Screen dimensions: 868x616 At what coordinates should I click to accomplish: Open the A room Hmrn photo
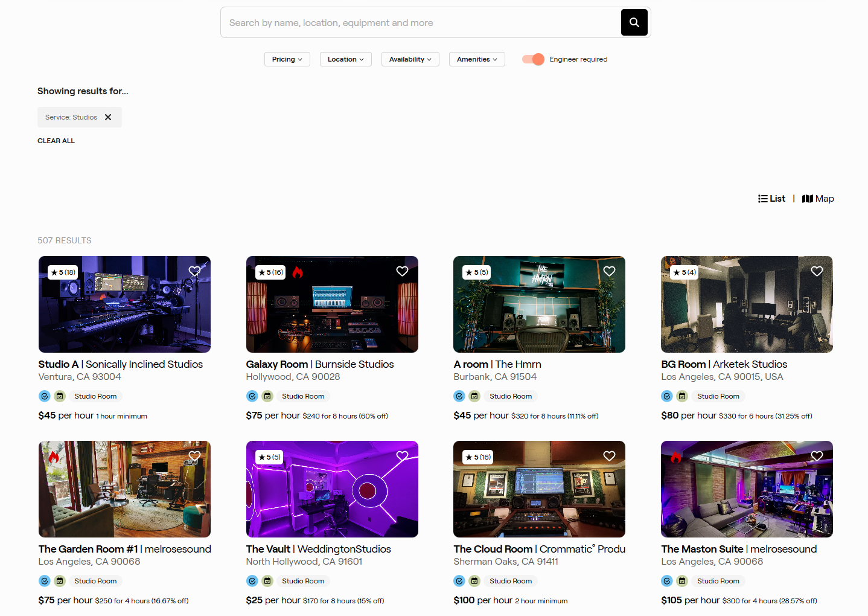coord(539,304)
